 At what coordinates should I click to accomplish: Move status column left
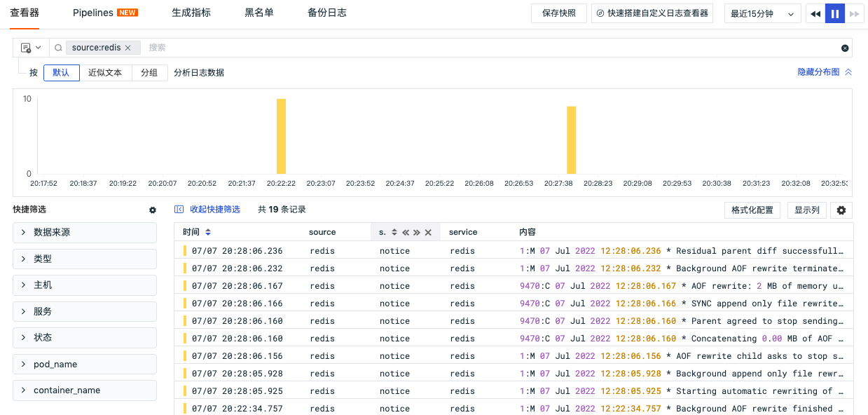(x=406, y=232)
